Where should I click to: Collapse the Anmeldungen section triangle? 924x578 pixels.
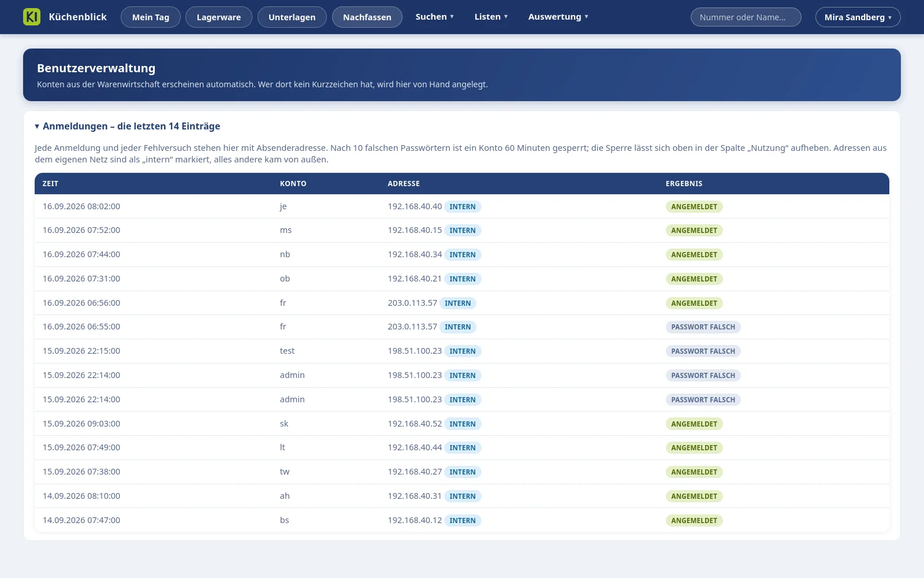coord(37,126)
